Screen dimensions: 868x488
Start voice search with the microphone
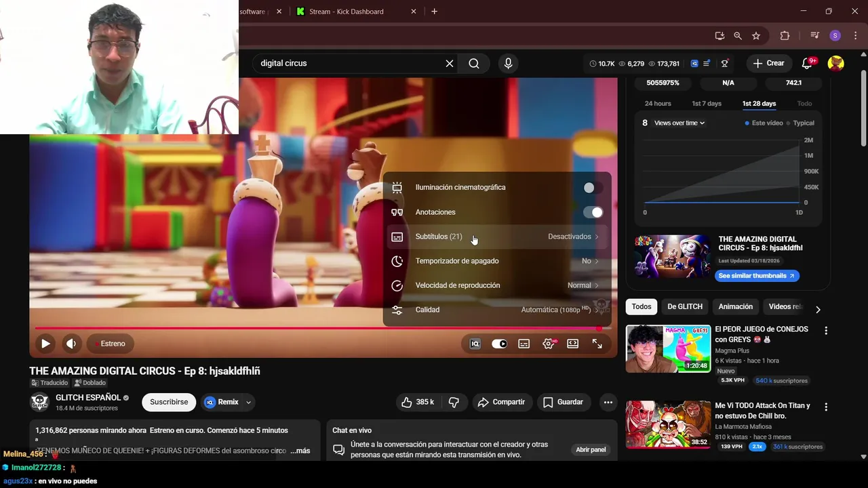click(x=508, y=63)
